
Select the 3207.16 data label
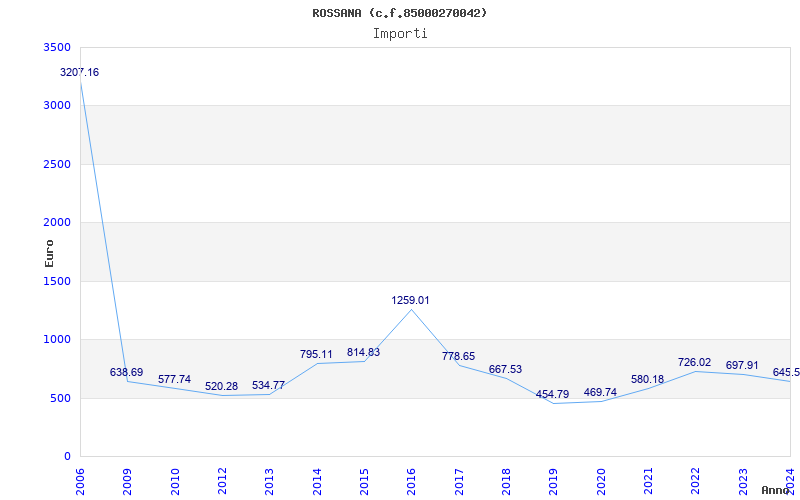point(80,72)
